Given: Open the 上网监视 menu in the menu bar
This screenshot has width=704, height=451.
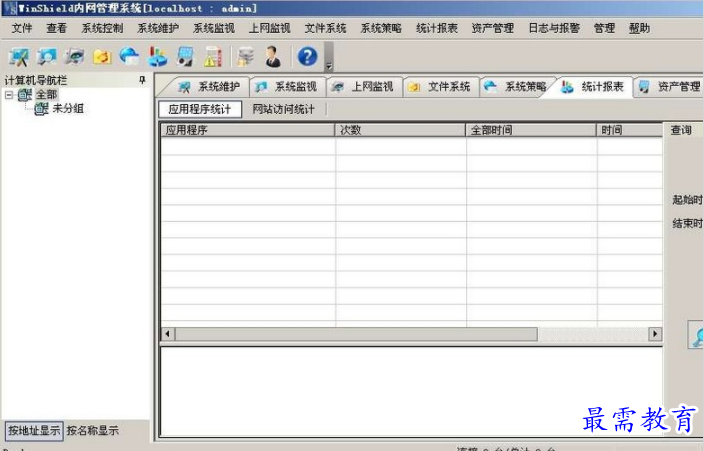Looking at the screenshot, I should pos(269,28).
